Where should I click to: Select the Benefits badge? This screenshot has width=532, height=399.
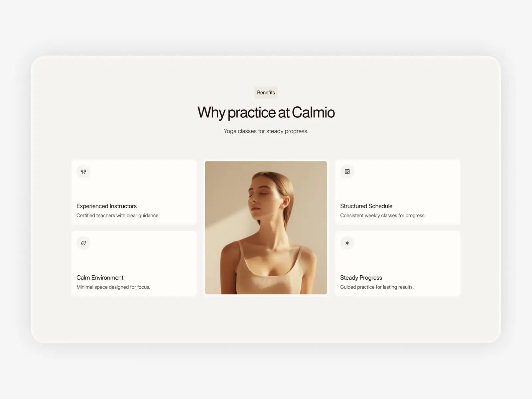tap(266, 92)
